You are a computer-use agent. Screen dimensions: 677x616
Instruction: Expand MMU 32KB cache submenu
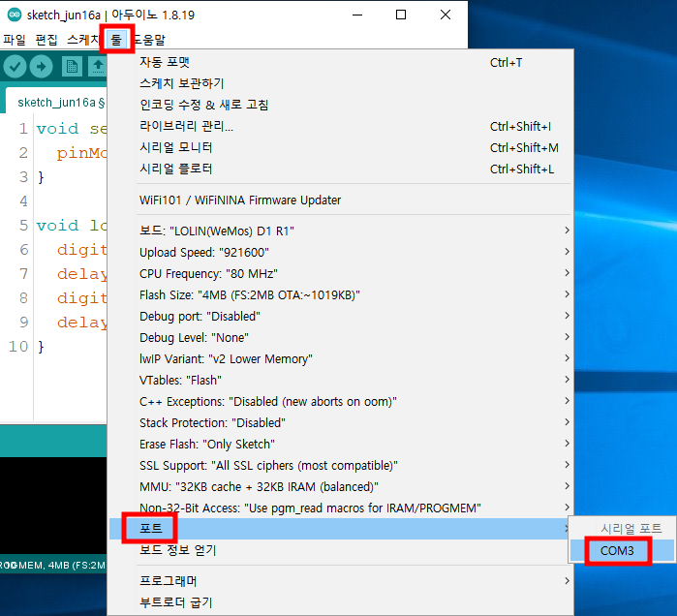click(x=340, y=486)
